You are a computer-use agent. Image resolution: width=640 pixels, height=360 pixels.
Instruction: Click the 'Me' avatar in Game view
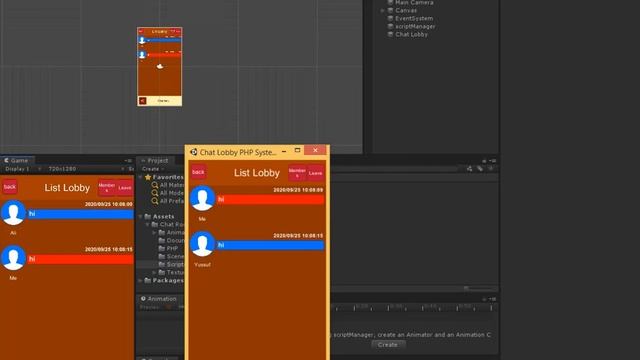pyautogui.click(x=13, y=258)
